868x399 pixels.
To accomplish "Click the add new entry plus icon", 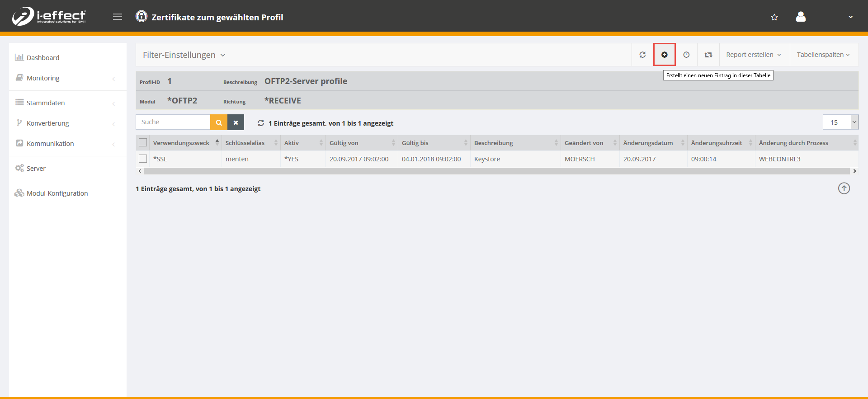I will pos(664,55).
